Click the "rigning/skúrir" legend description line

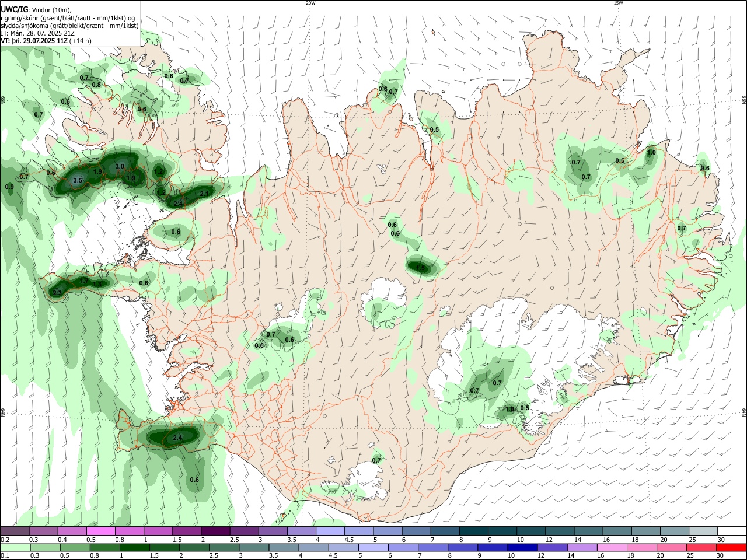(x=68, y=18)
